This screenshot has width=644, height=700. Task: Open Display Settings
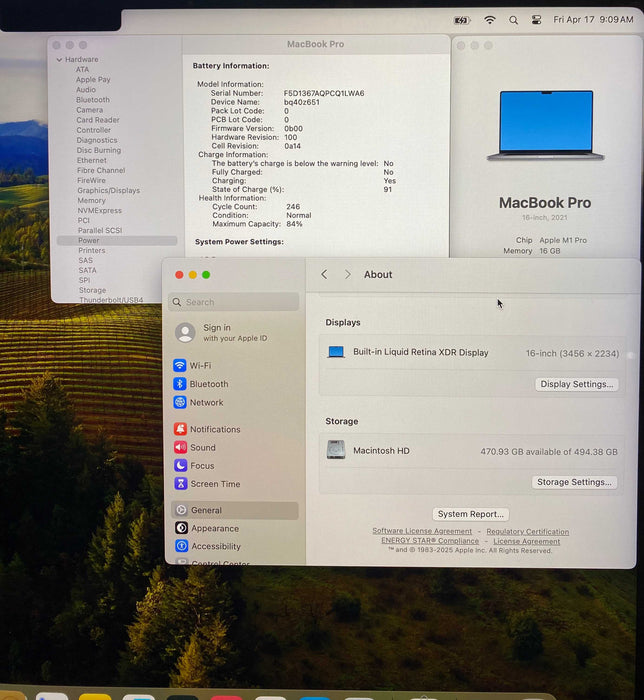577,384
